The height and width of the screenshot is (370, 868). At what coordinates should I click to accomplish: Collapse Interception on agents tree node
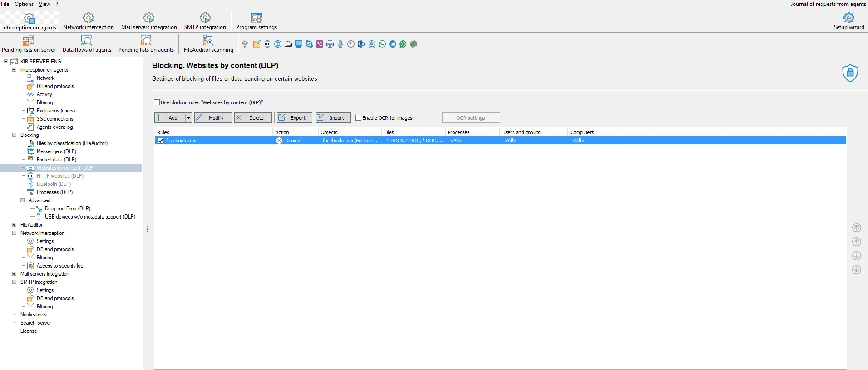pos(14,70)
